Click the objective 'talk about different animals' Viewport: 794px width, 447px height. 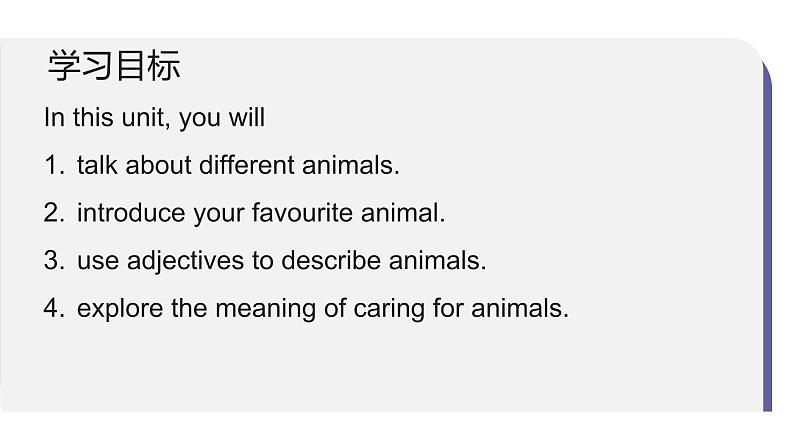click(x=238, y=165)
